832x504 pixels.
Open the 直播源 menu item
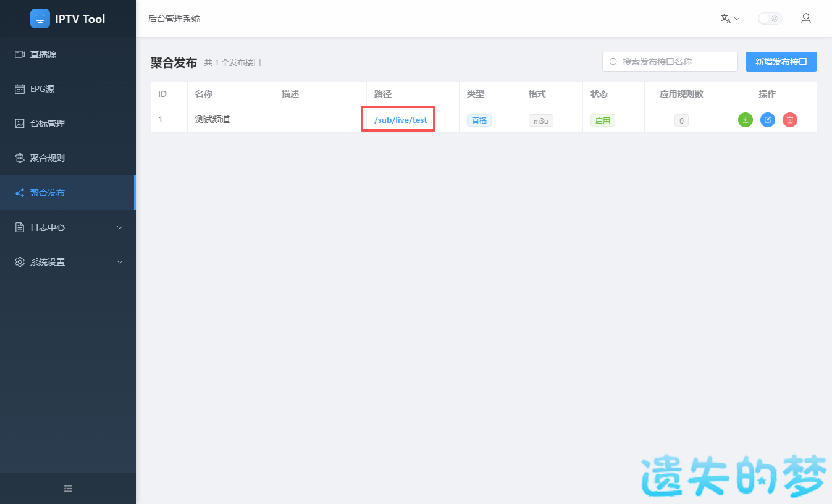tap(68, 54)
